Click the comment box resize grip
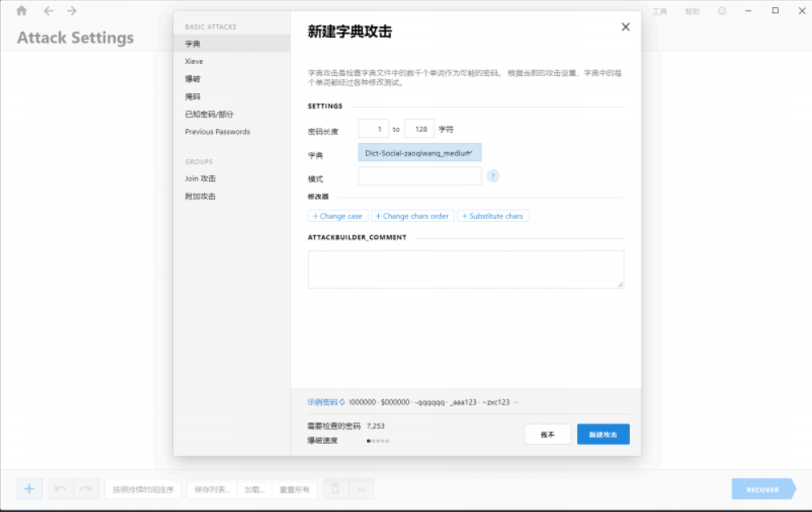Image resolution: width=812 pixels, height=512 pixels. (620, 284)
